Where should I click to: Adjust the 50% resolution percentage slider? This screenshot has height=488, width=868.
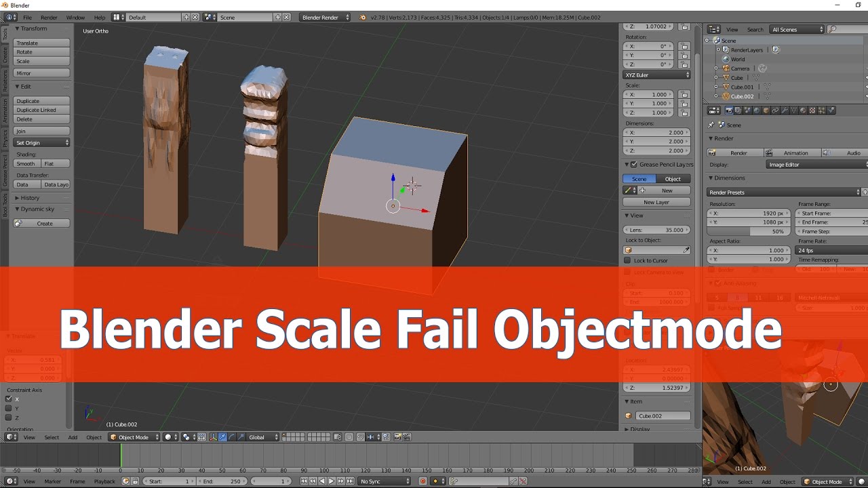(x=748, y=231)
